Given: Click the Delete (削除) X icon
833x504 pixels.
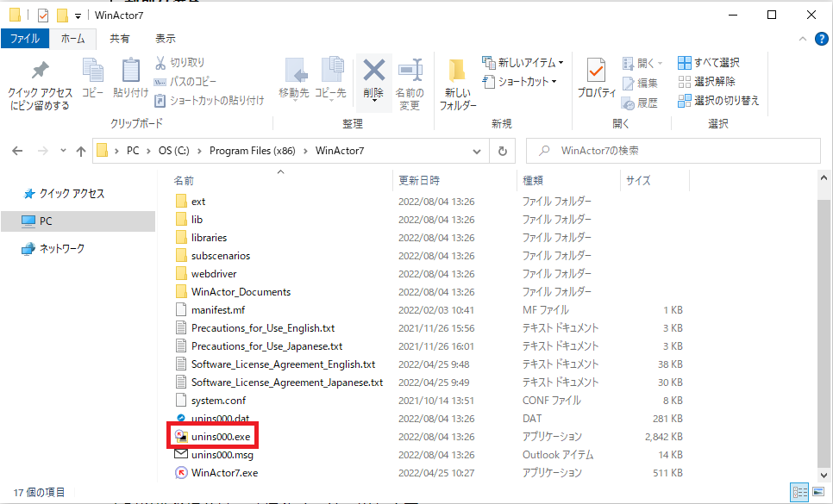Looking at the screenshot, I should 374,71.
